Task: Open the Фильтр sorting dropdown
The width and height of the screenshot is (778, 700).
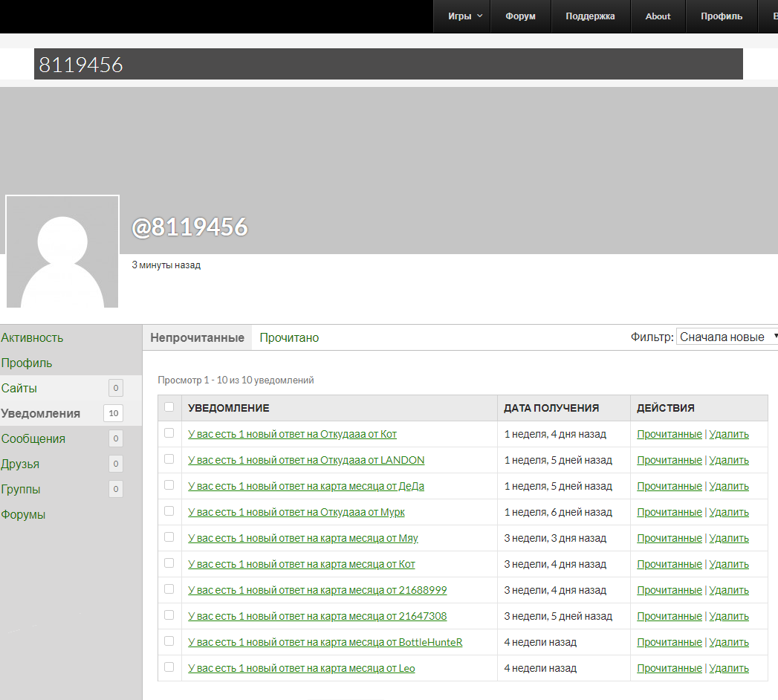Action: 727,337
